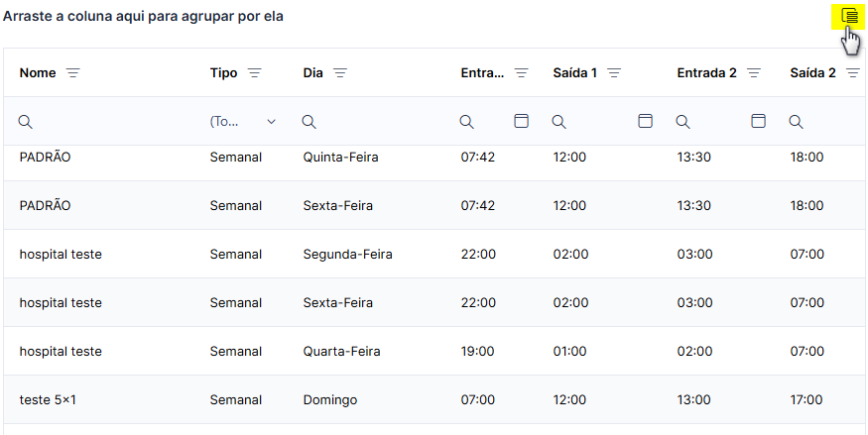Select the hospital teste Quarta-Feira row
The width and height of the screenshot is (868, 435).
point(434,351)
